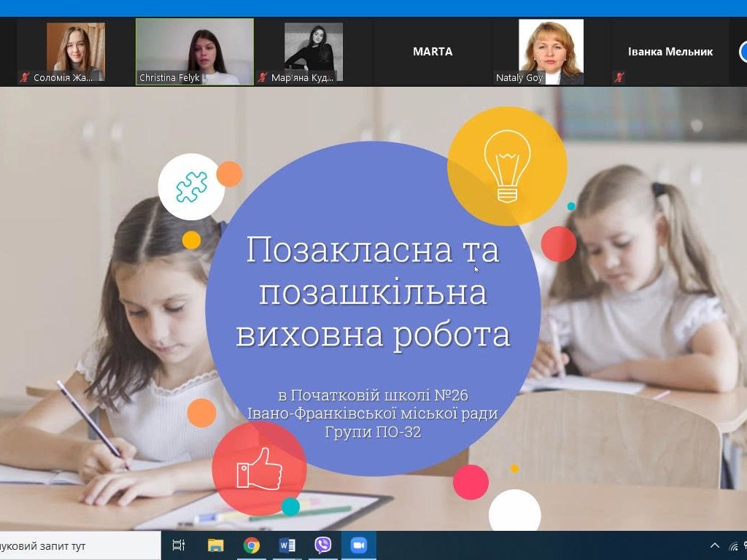Click the Zoom icon in the taskbar
Viewport: 747px width, 560px height.
click(x=358, y=545)
